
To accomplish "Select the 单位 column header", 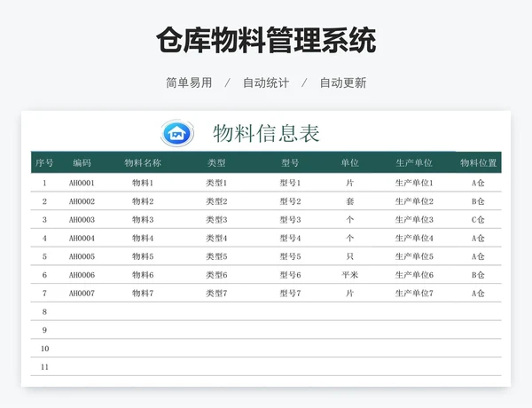I will 350,163.
